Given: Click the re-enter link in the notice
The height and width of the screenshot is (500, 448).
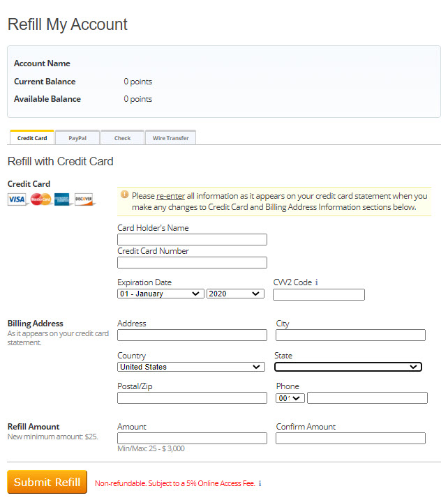Looking at the screenshot, I should (170, 196).
